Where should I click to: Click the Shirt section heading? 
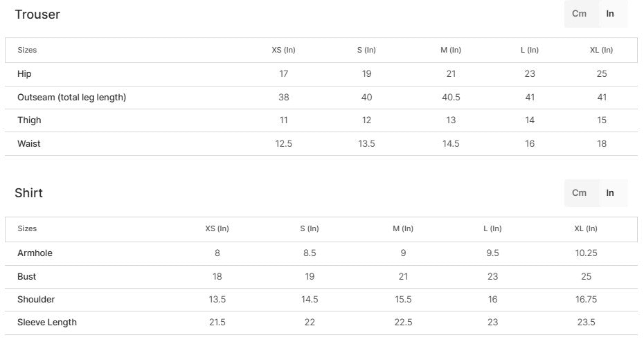tap(29, 193)
